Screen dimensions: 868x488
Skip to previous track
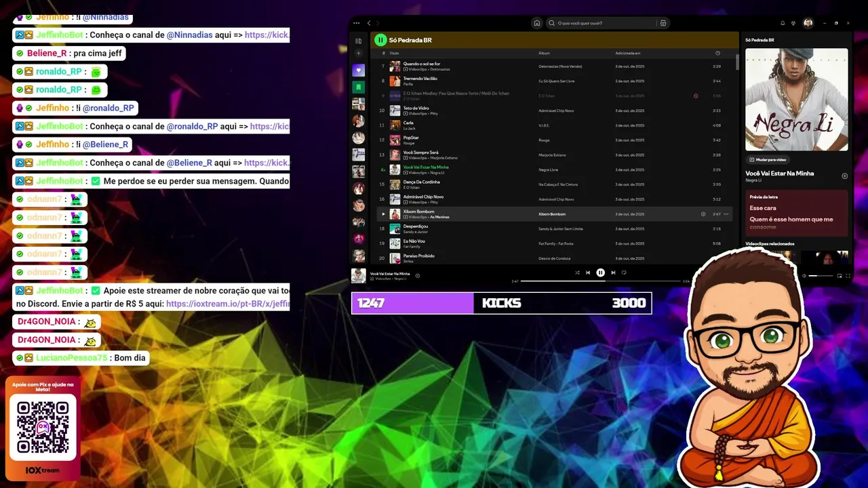[x=588, y=272]
